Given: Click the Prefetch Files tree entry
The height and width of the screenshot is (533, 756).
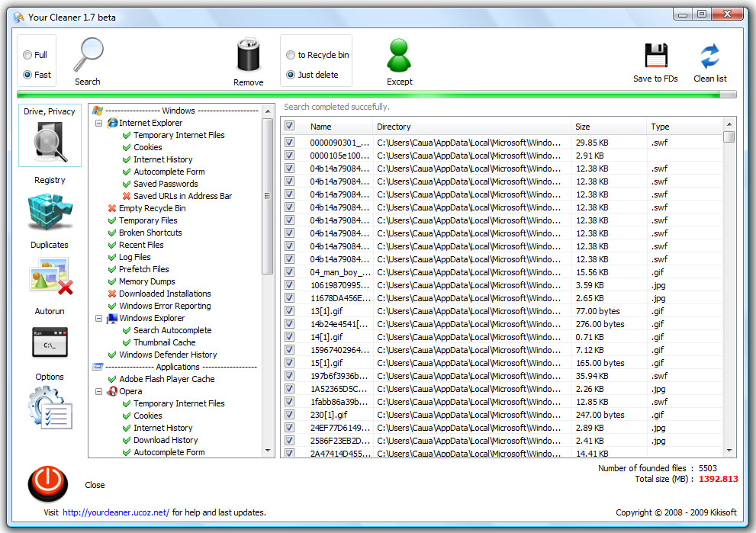Looking at the screenshot, I should [x=143, y=269].
